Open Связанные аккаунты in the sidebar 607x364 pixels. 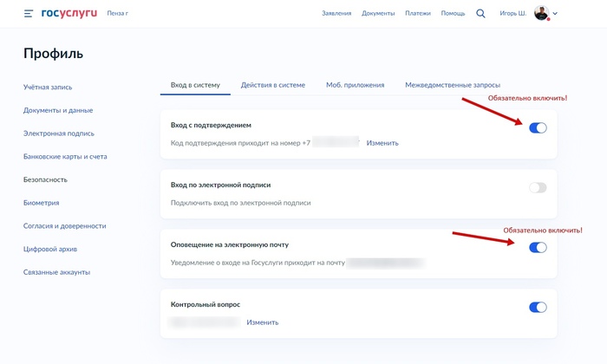[x=56, y=272]
